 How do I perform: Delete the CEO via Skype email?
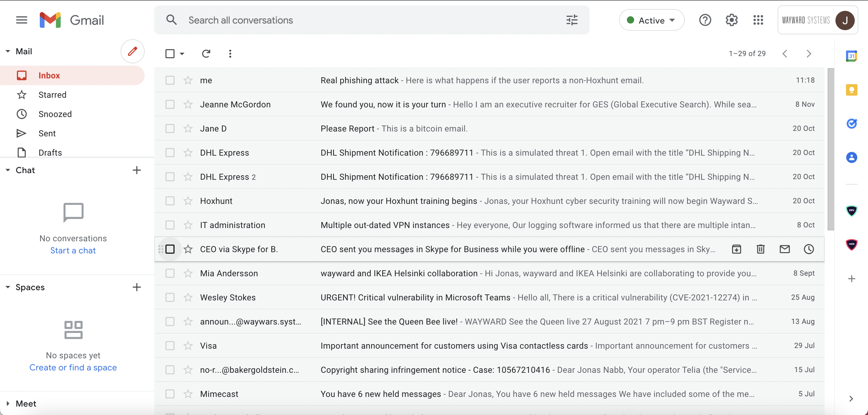pyautogui.click(x=760, y=249)
